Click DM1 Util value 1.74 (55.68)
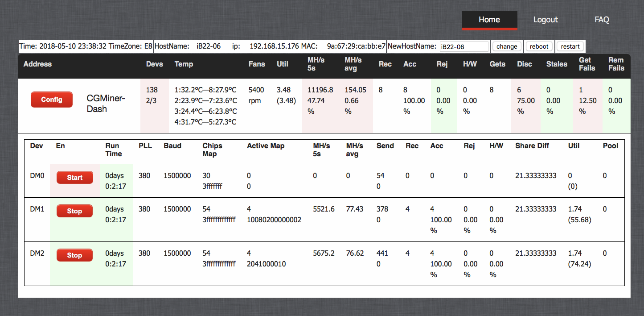 580,214
